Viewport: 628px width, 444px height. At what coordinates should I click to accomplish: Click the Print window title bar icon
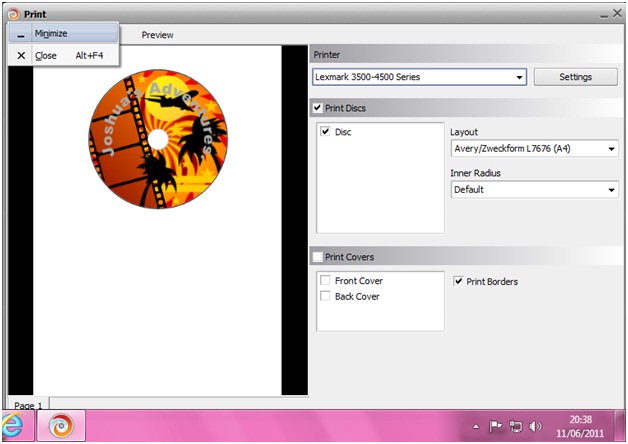[11, 13]
